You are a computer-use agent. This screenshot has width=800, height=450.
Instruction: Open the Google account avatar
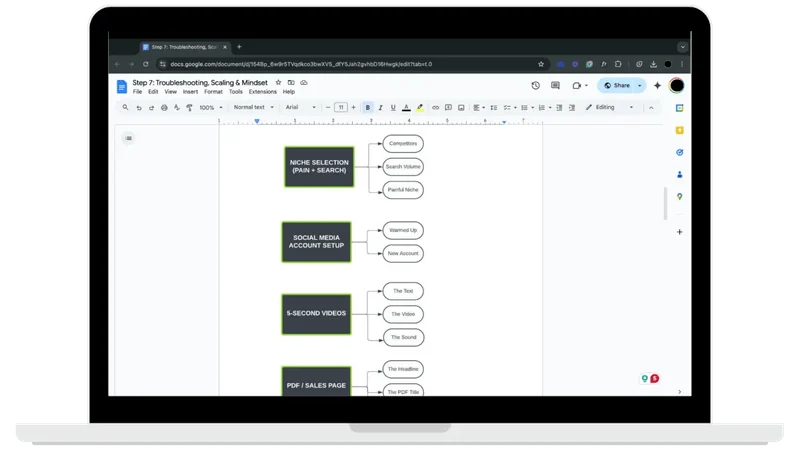tap(677, 86)
